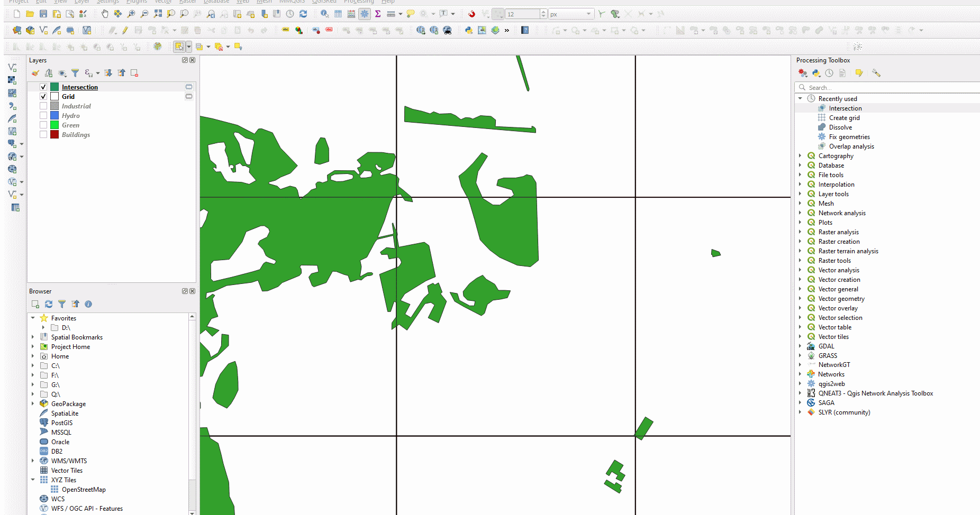Uncheck the Intersection layer visibility
Image resolution: width=980 pixels, height=515 pixels.
[x=43, y=87]
